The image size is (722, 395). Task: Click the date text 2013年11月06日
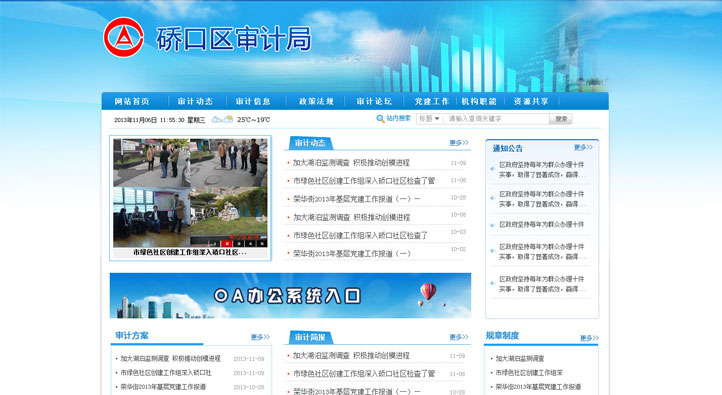pyautogui.click(x=135, y=120)
